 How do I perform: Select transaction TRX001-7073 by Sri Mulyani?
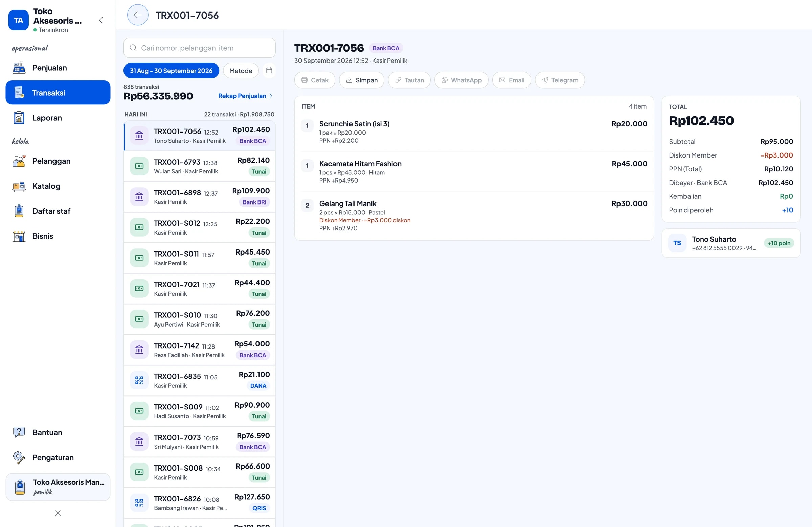click(x=199, y=442)
